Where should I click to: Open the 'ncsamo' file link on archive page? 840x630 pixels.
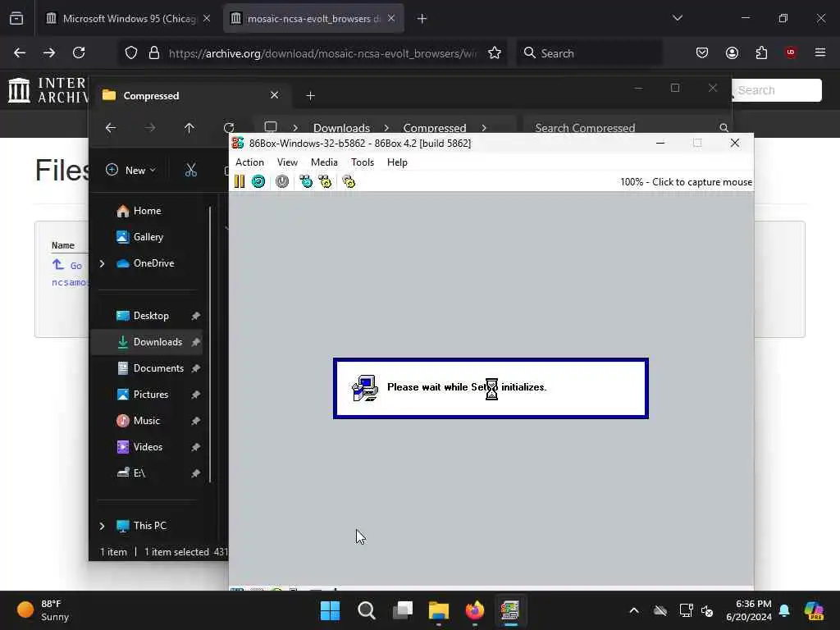pyautogui.click(x=70, y=282)
